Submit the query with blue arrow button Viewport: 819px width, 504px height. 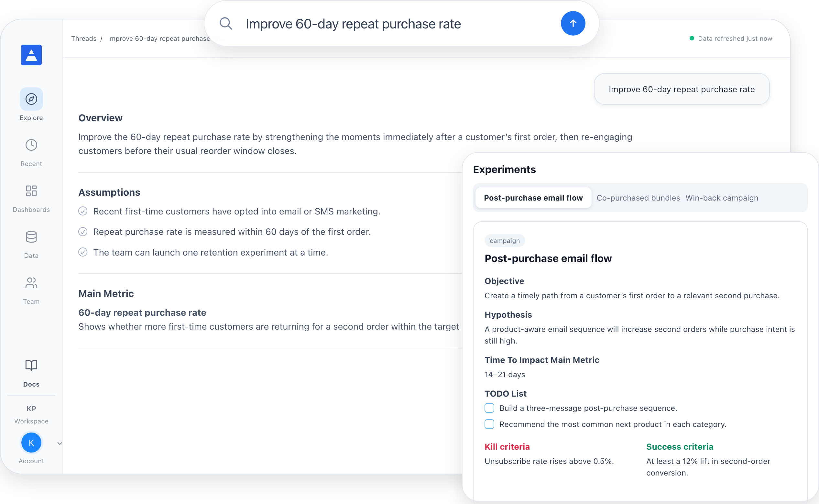[573, 23]
